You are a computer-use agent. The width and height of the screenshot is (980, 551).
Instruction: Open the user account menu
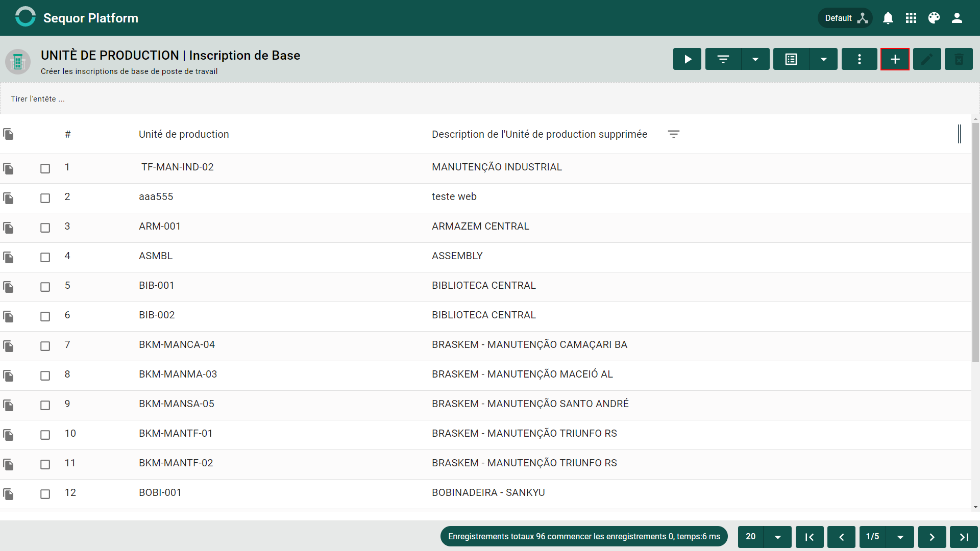957,18
